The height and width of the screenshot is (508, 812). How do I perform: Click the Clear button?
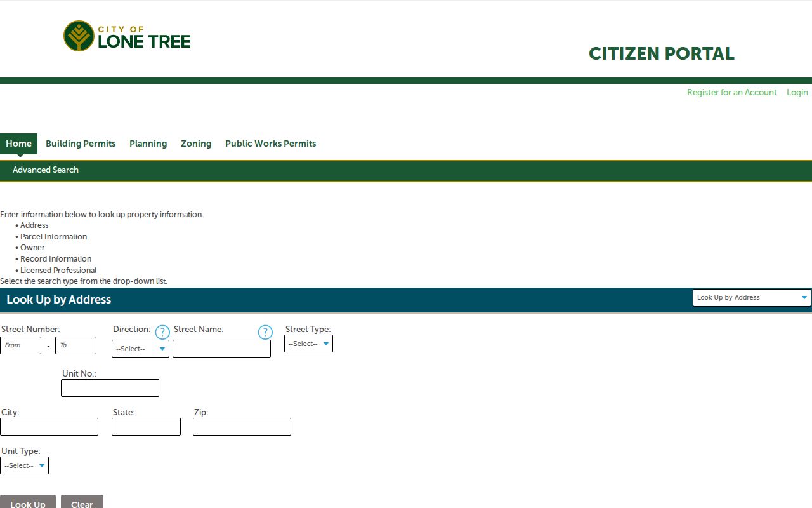(82, 502)
